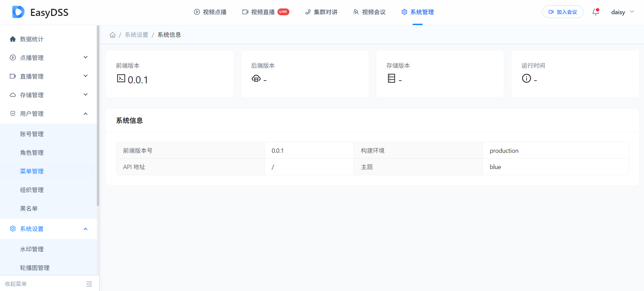Viewport: 644px width, 291px height.
Task: Click the 加入会议 button
Action: pyautogui.click(x=562, y=12)
